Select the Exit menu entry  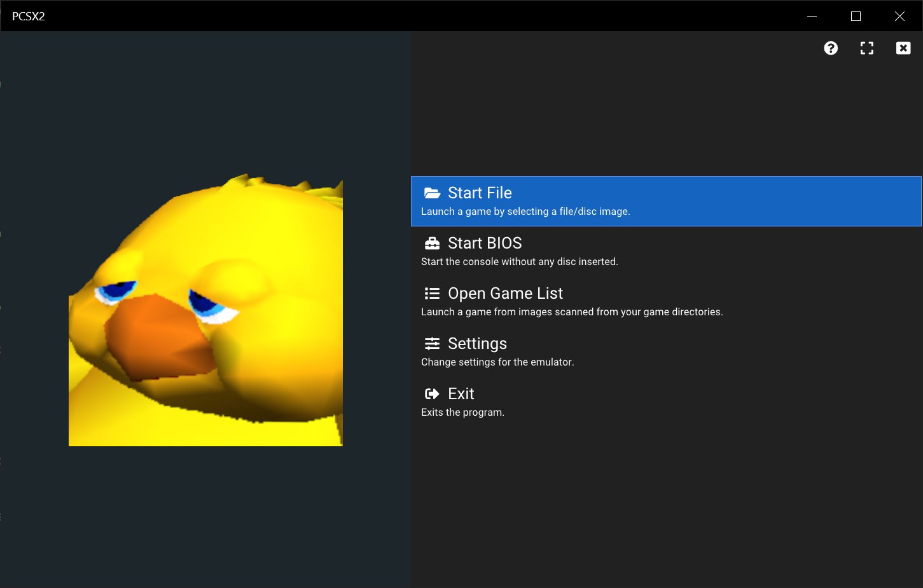pos(666,402)
